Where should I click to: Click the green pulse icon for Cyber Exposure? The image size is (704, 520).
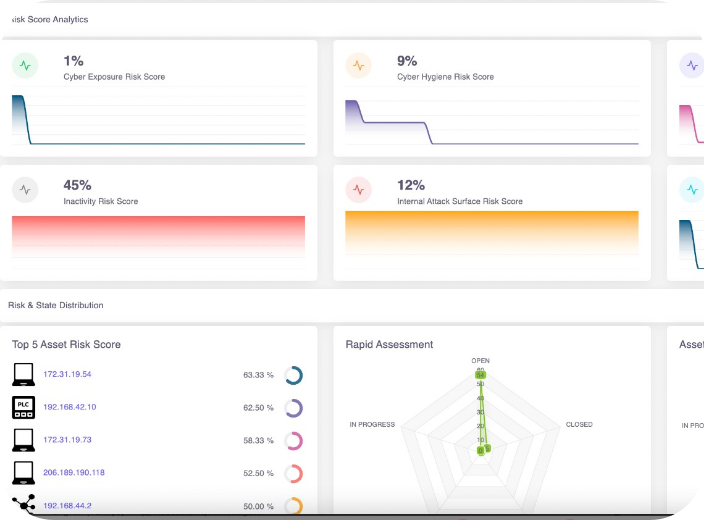(25, 66)
